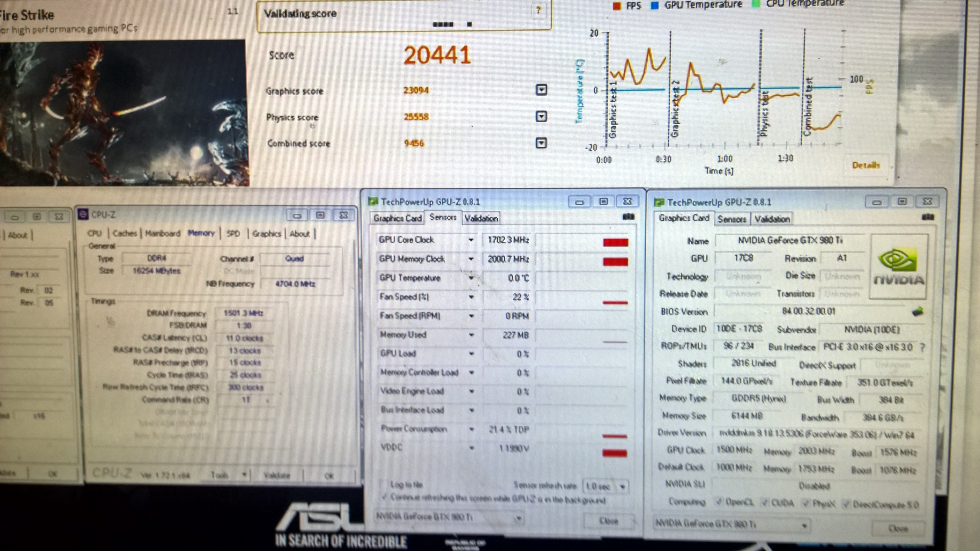The height and width of the screenshot is (551, 980).
Task: Switch to the SPD tab in CPU-Z
Action: pos(233,233)
